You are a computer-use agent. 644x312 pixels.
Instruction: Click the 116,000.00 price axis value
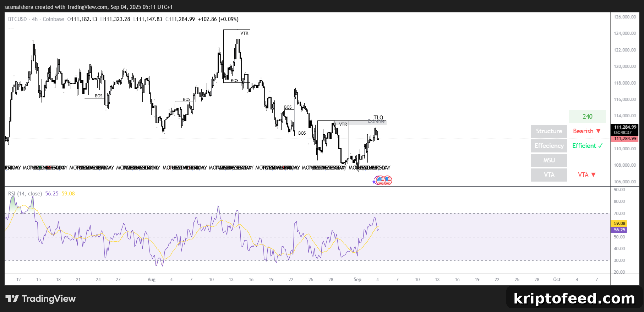click(625, 99)
